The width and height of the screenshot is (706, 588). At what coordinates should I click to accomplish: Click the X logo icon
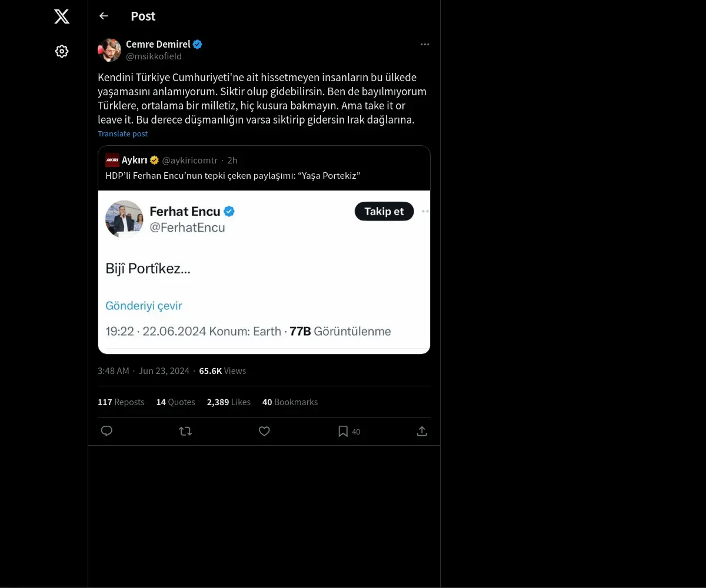coord(62,16)
